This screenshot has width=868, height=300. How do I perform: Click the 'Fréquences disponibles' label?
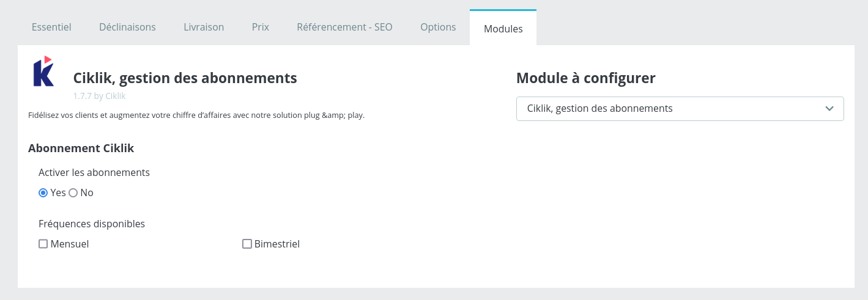click(x=92, y=224)
